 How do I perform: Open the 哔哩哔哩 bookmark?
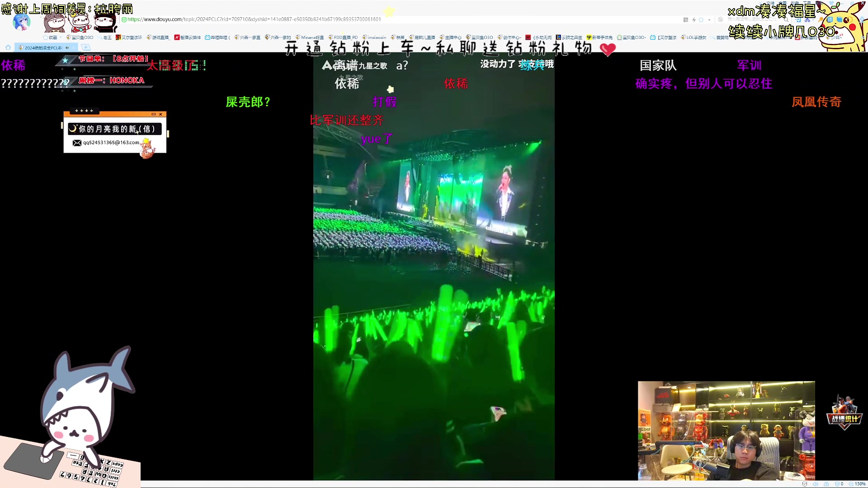pos(217,38)
